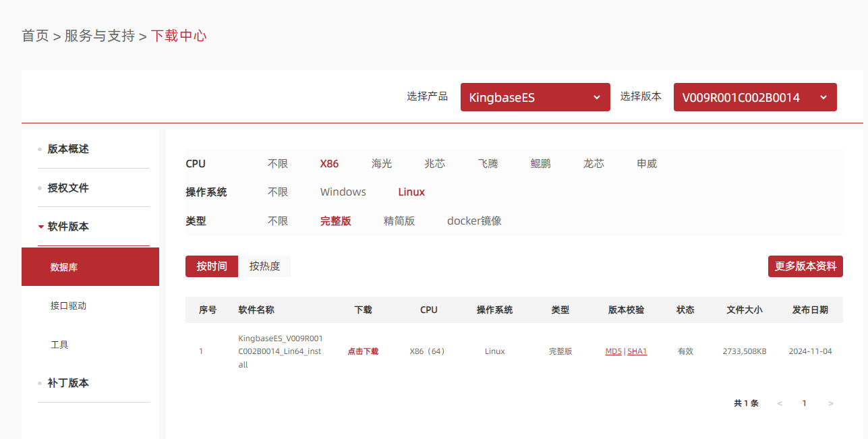Screen dimensions: 868x439
Task: Click the next page arrow in pagination
Action: point(830,403)
